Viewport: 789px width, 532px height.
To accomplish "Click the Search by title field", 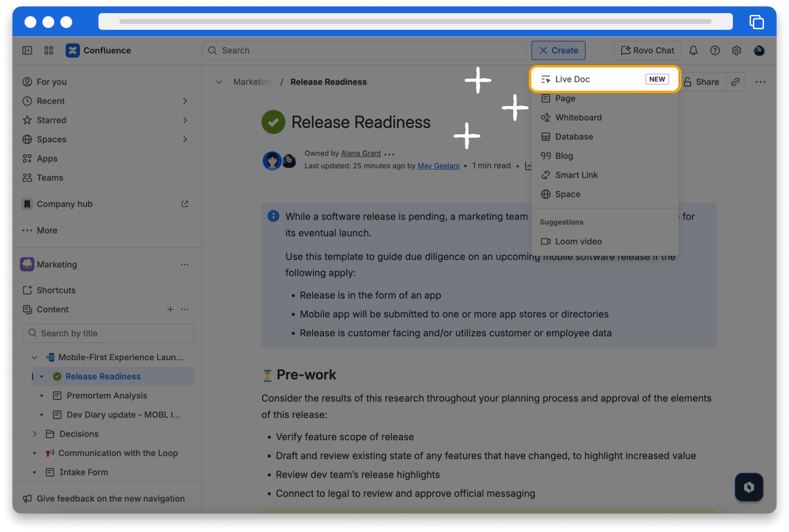I will click(x=109, y=333).
